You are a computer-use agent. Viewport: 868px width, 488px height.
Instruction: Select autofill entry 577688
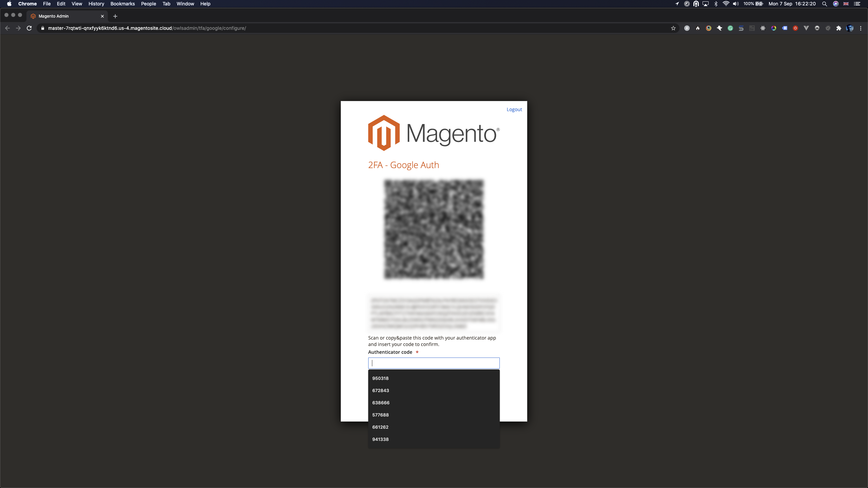click(380, 415)
